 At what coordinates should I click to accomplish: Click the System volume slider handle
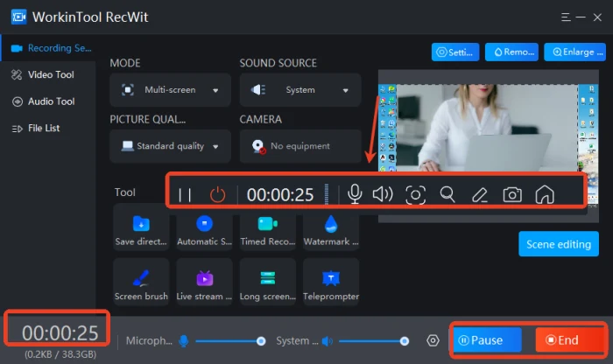click(x=405, y=341)
